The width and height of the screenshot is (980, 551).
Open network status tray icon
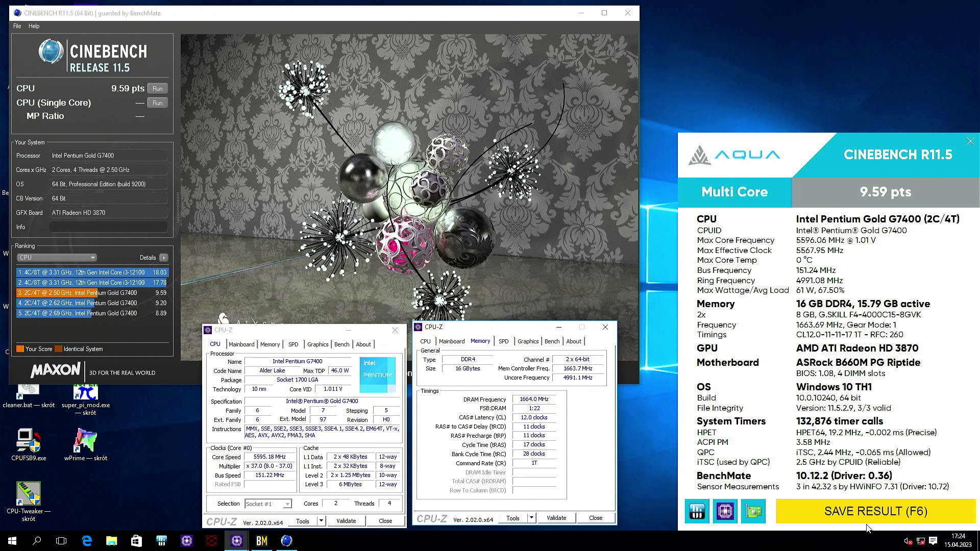click(x=920, y=541)
